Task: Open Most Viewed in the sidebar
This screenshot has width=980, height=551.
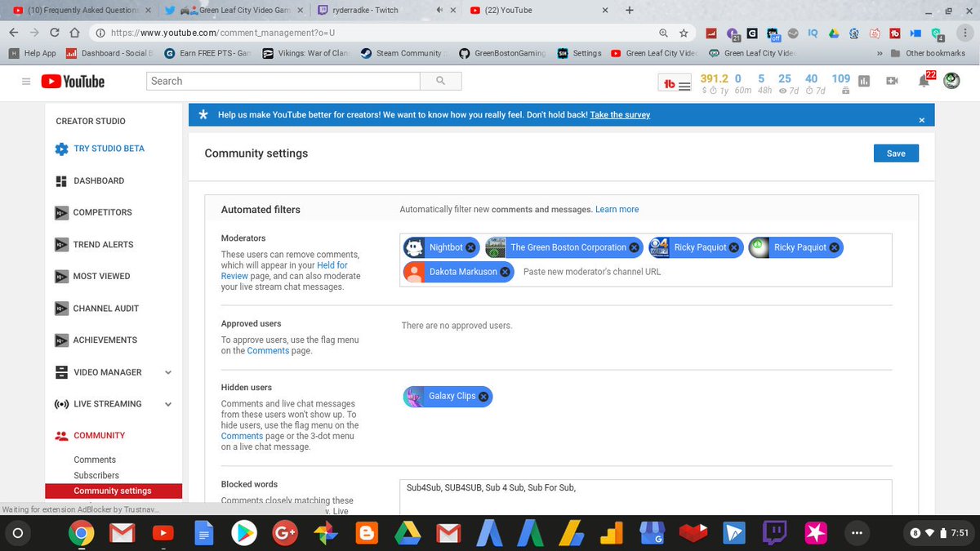Action: pyautogui.click(x=101, y=276)
